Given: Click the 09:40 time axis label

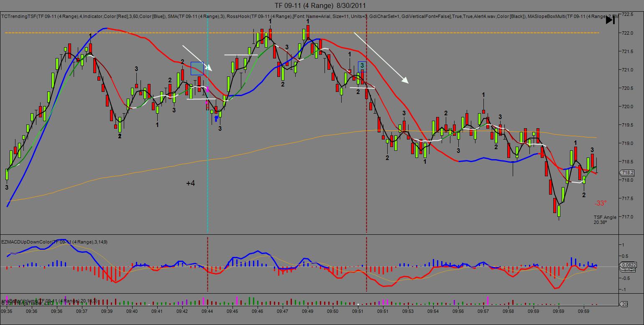Looking at the screenshot, I should (132, 311).
